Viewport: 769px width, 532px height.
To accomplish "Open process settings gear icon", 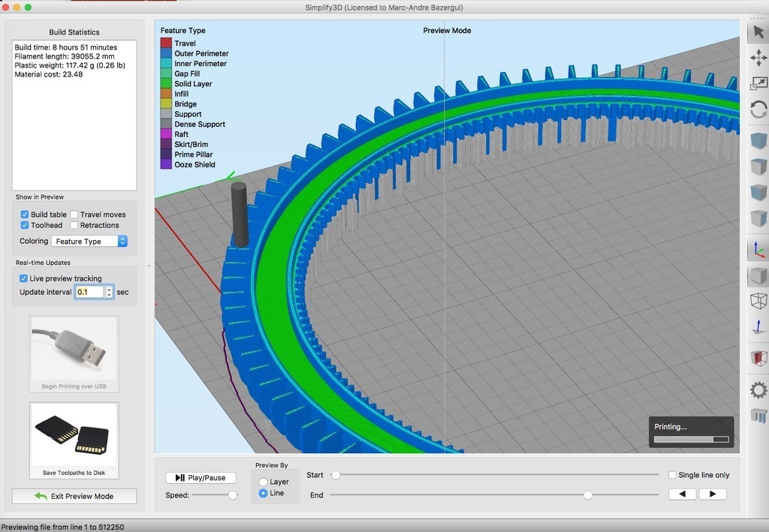I will pos(758,390).
